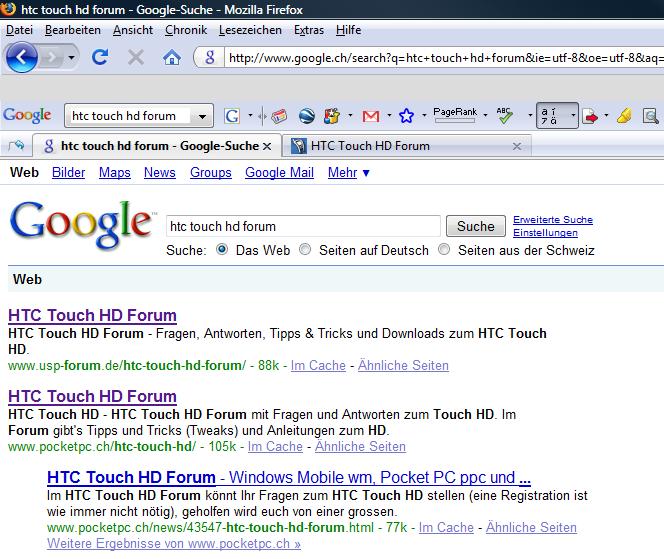Click the PageRank indicator bar
The height and width of the screenshot is (559, 664).
455,115
